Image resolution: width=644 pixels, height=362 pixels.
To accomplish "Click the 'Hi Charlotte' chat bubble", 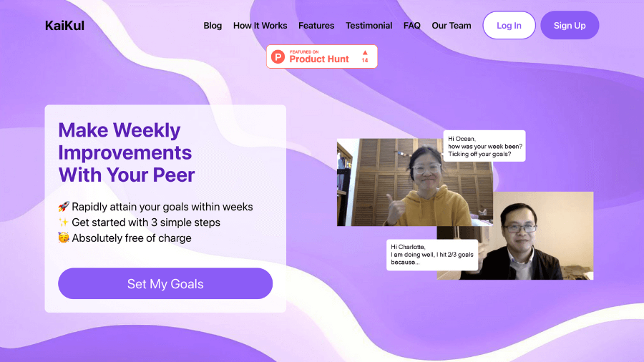I will [432, 255].
